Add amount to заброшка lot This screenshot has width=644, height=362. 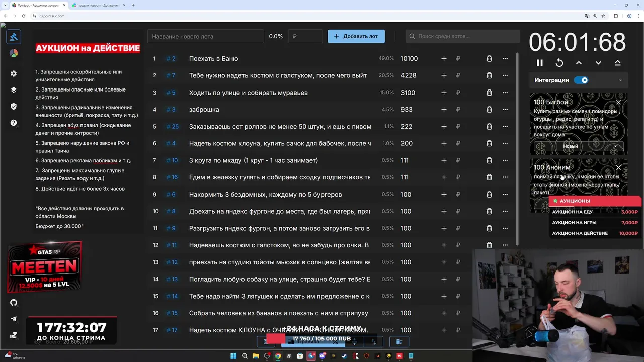click(x=444, y=110)
